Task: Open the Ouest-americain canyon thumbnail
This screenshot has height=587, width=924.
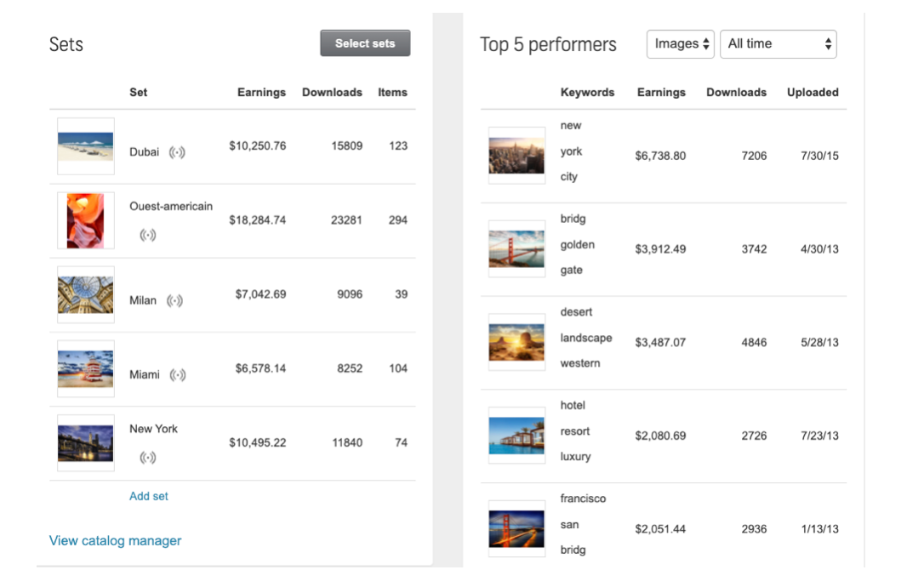Action: pos(86,220)
